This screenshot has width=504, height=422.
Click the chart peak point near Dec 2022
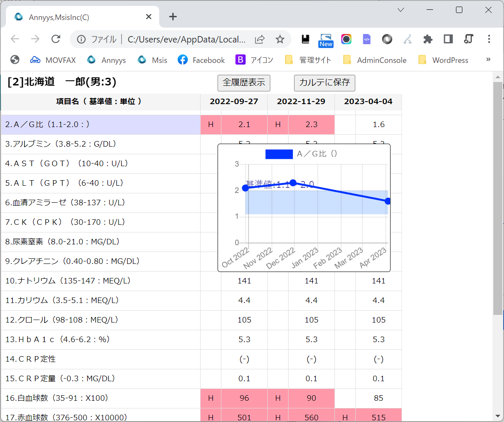[293, 183]
